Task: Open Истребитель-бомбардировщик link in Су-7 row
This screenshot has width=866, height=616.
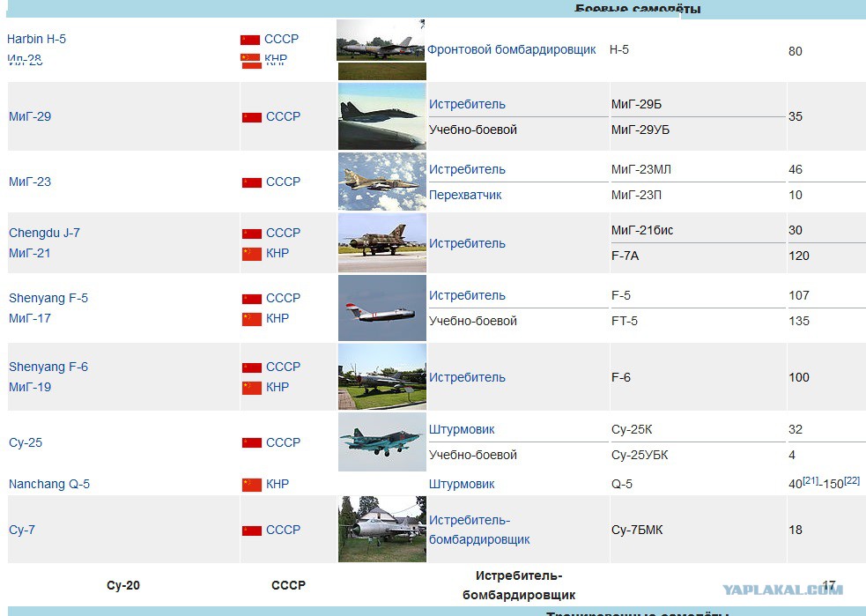Action: click(479, 530)
